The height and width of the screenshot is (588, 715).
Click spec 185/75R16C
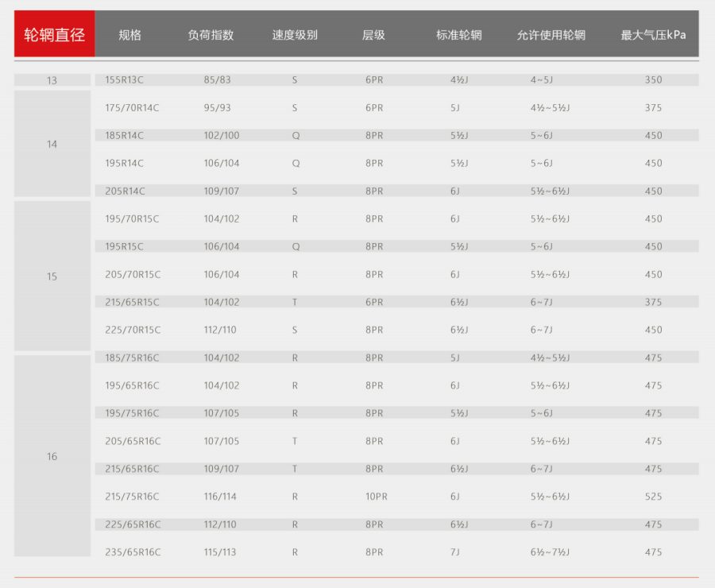[132, 358]
